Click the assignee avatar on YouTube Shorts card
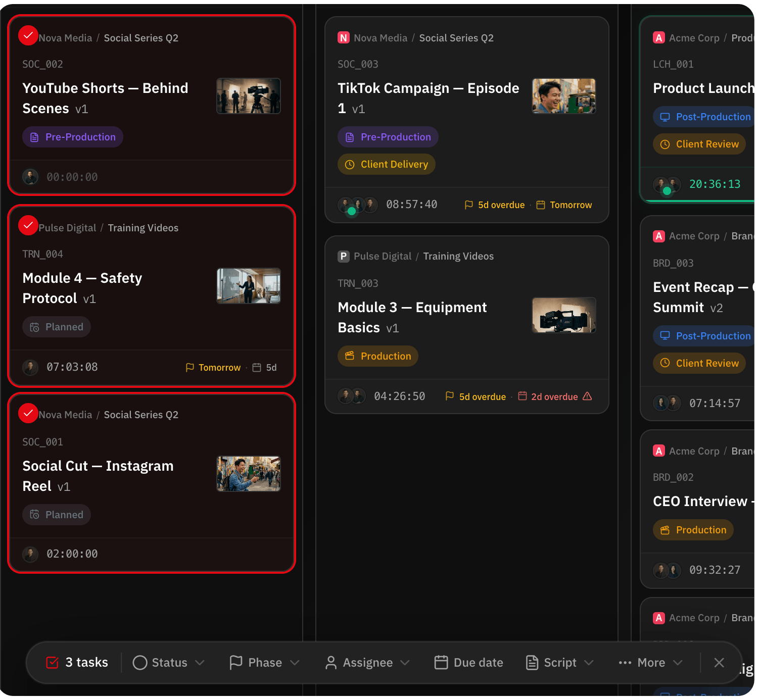The width and height of the screenshot is (759, 700). click(x=30, y=177)
